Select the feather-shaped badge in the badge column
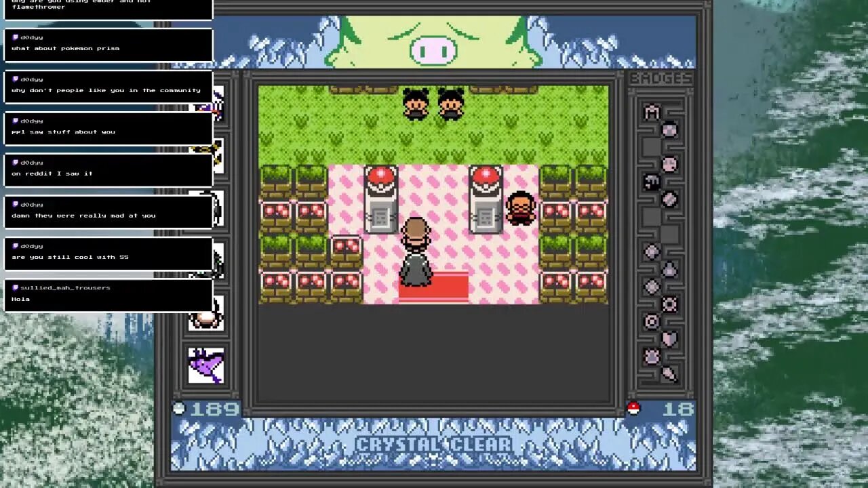 [669, 373]
